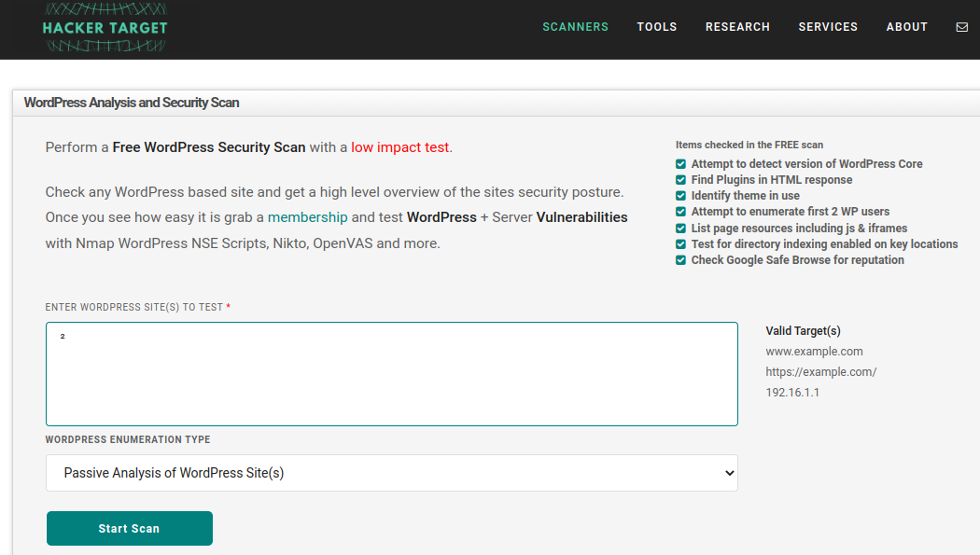Toggle 'Attempt to detect version of WordPress Core' checkmark

coord(680,164)
